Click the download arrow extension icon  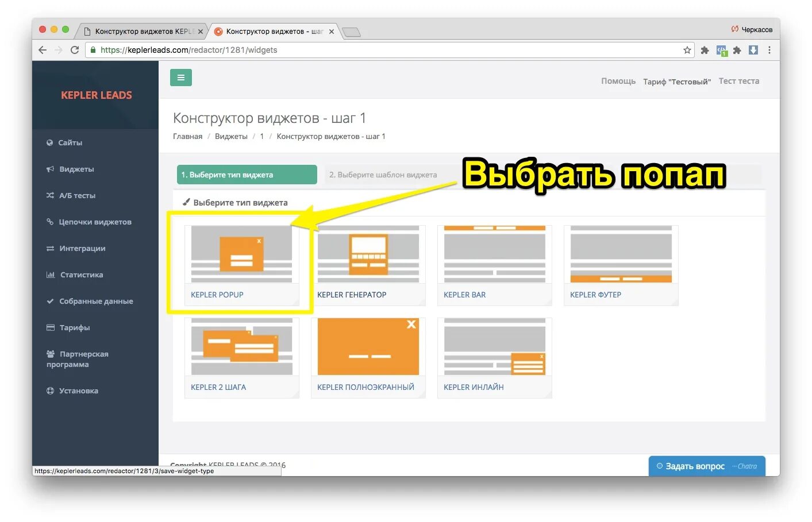(753, 50)
